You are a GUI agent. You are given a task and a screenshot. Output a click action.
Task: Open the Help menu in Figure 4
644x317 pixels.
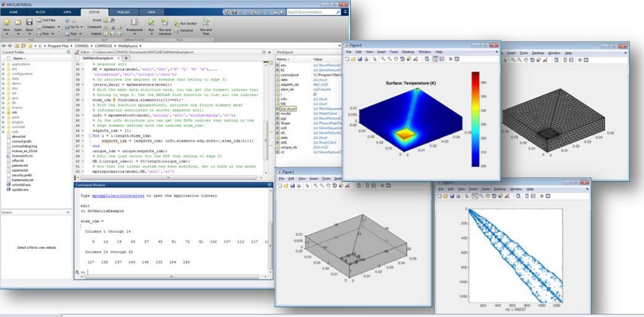pyautogui.click(x=439, y=52)
